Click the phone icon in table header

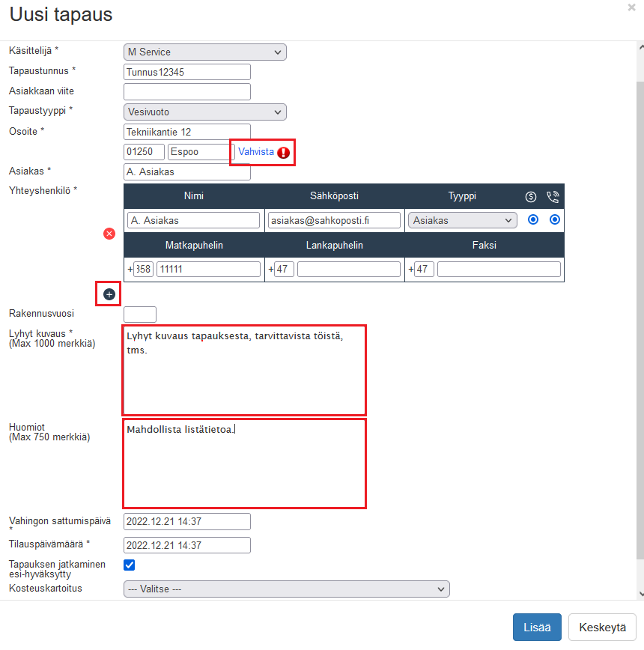tap(553, 197)
